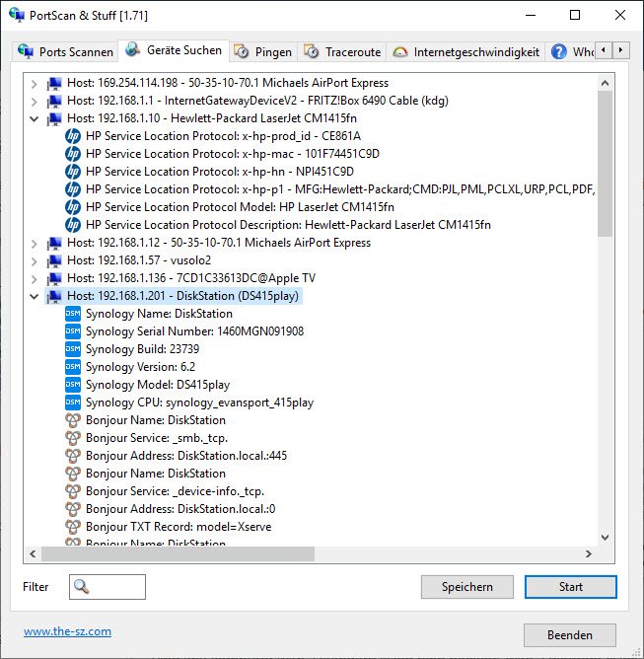Click the HP icon beside x-hp-hn row
644x659 pixels.
click(x=73, y=172)
